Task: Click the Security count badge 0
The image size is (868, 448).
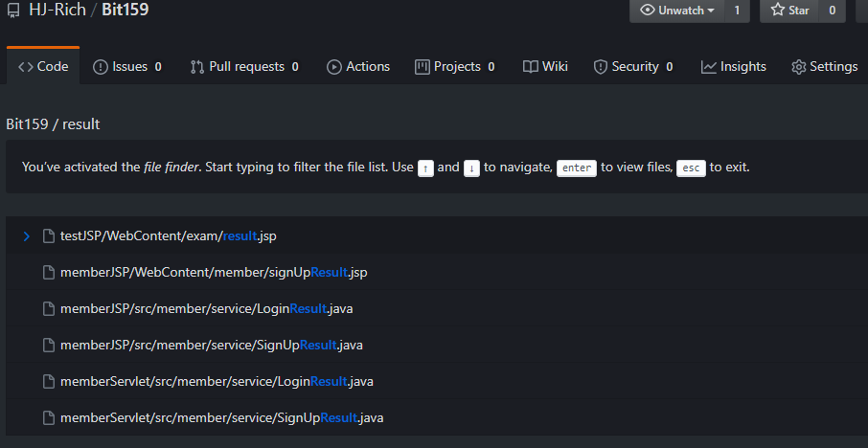Action: (670, 67)
